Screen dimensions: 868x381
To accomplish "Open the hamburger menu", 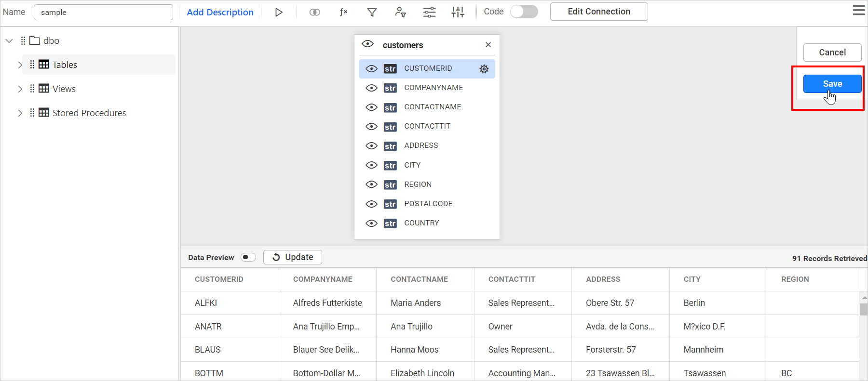I will 859,10.
